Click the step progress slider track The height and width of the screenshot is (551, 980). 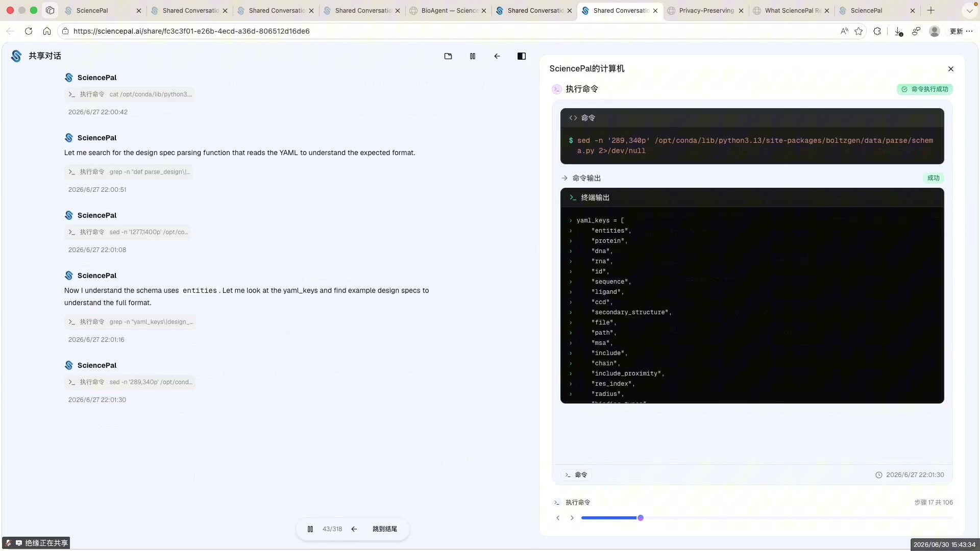point(767,518)
